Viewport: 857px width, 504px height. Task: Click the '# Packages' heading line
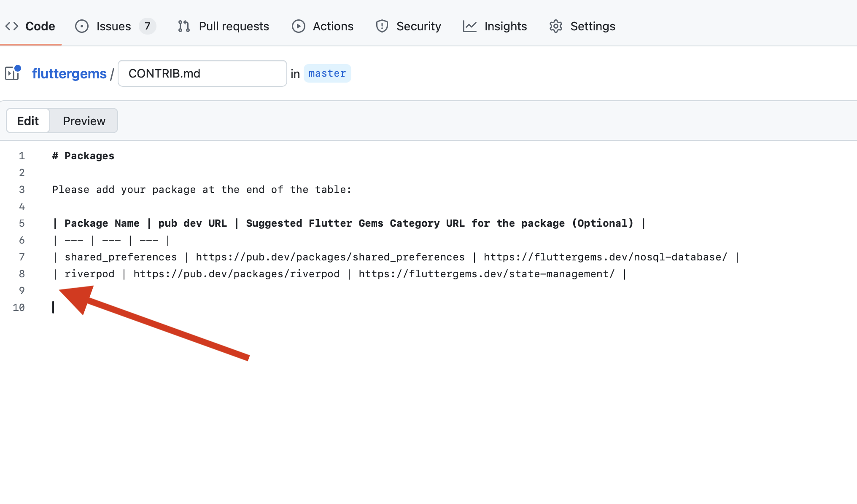83,156
